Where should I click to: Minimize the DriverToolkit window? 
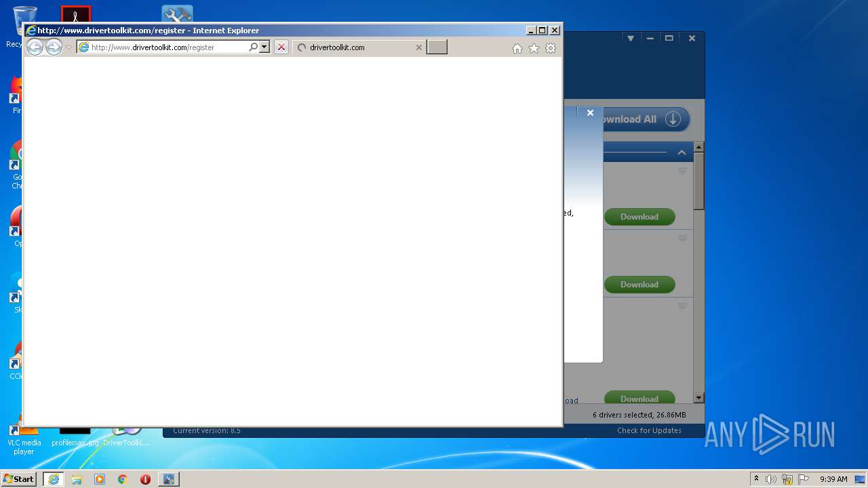(x=650, y=39)
